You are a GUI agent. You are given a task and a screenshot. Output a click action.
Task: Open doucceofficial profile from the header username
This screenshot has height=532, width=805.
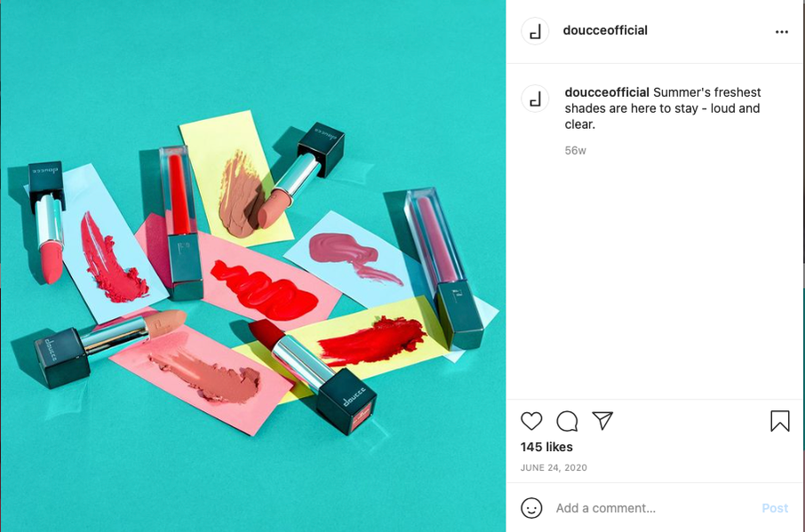click(x=605, y=30)
